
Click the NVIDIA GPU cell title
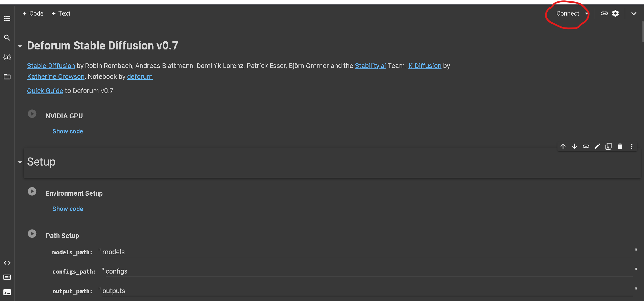(x=64, y=116)
